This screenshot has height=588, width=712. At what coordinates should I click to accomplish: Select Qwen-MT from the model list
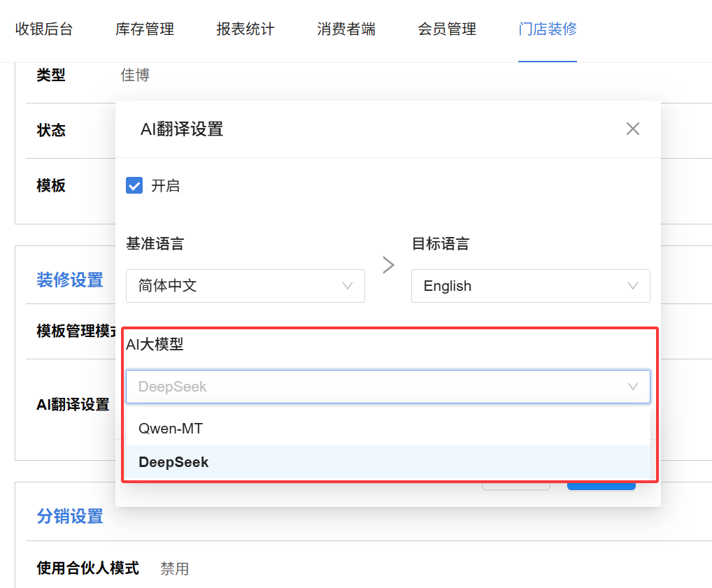coord(388,428)
